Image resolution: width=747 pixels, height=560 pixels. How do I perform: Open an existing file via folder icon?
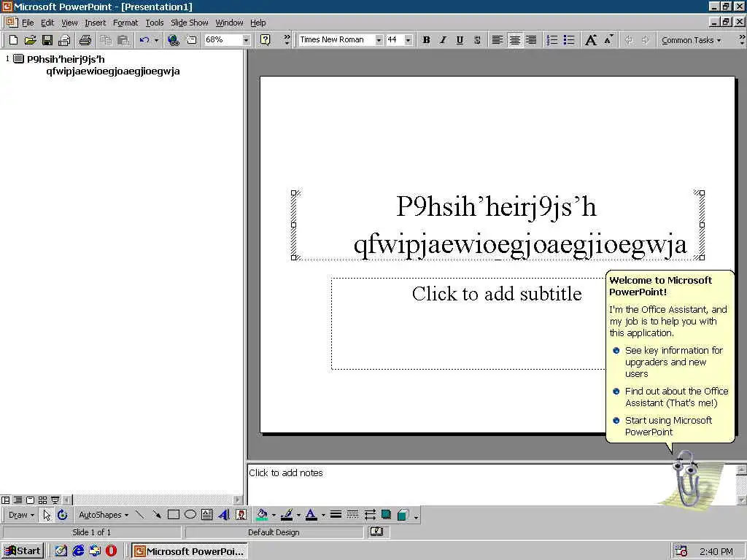tap(30, 40)
